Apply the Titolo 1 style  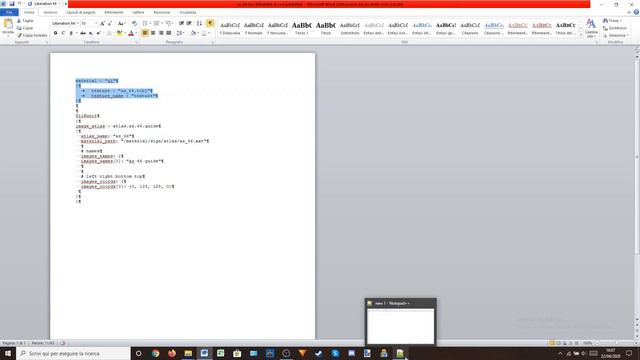pyautogui.click(x=302, y=28)
